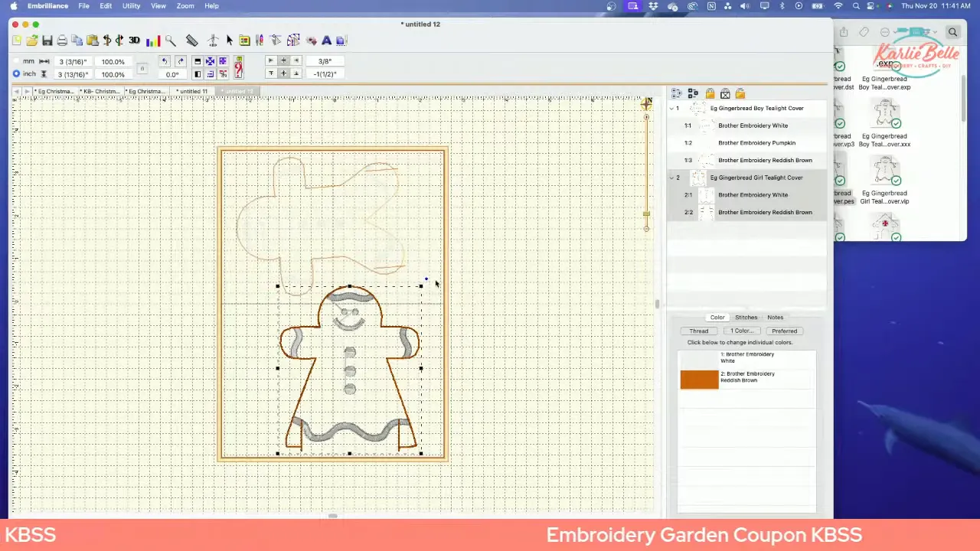The width and height of the screenshot is (980, 551).
Task: Click the Gingerbread Girl .vip file in Finder
Action: pos(884,180)
